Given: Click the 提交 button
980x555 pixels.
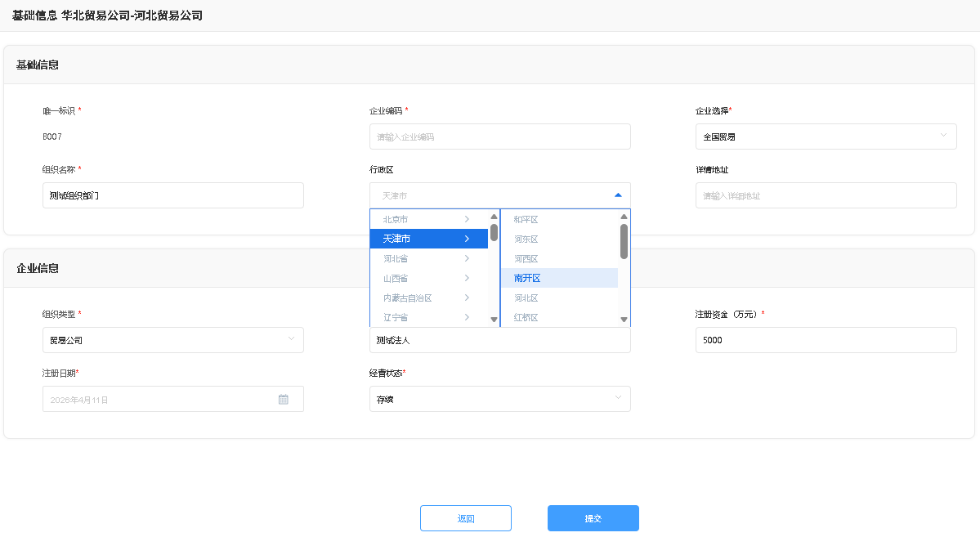Looking at the screenshot, I should [x=593, y=518].
